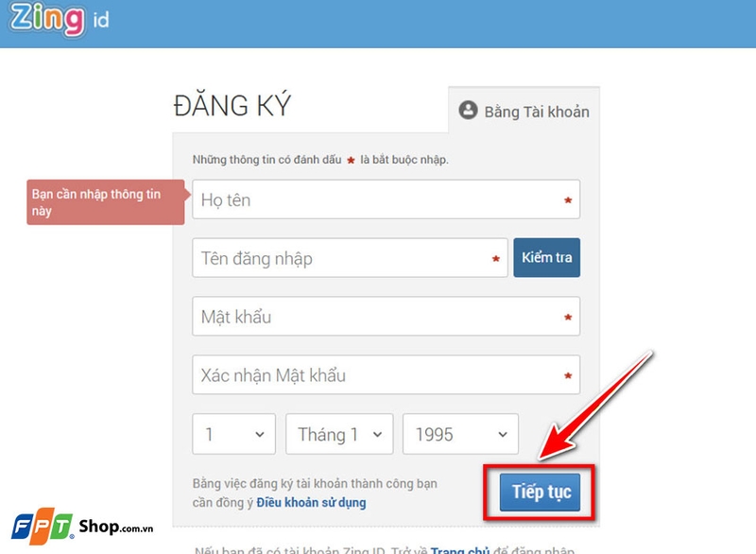Select the Bằng Tài khoản tab
The height and width of the screenshot is (554, 756).
pyautogui.click(x=524, y=111)
